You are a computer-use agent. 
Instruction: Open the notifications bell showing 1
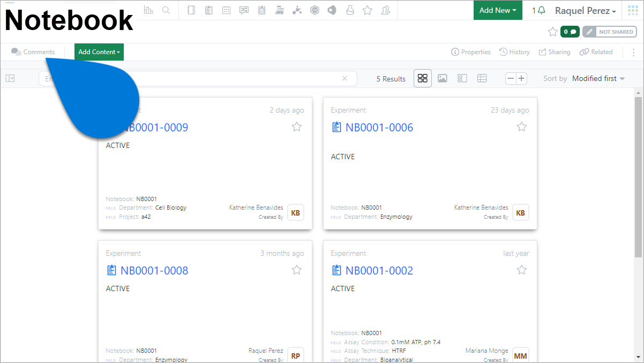tap(539, 10)
